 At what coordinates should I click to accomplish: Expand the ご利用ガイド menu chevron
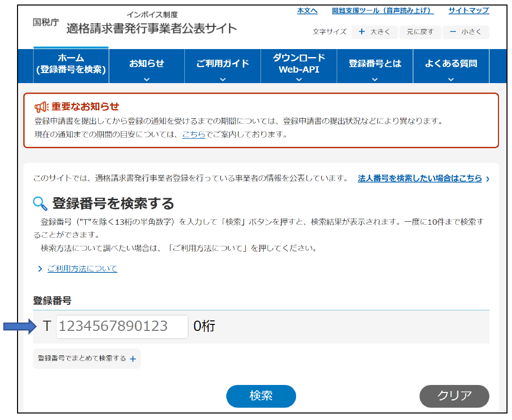pos(223,79)
